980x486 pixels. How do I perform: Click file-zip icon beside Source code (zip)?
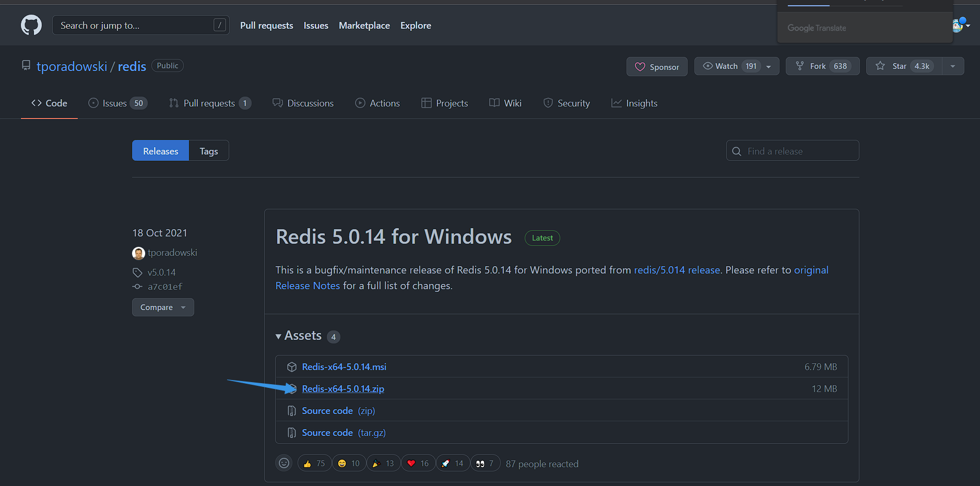tap(292, 411)
